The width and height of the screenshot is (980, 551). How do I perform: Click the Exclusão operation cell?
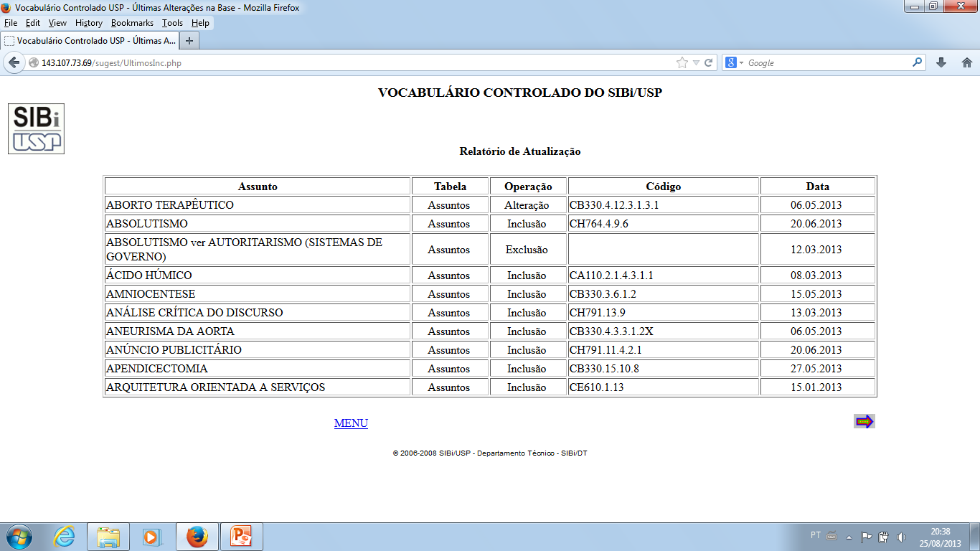pos(528,250)
